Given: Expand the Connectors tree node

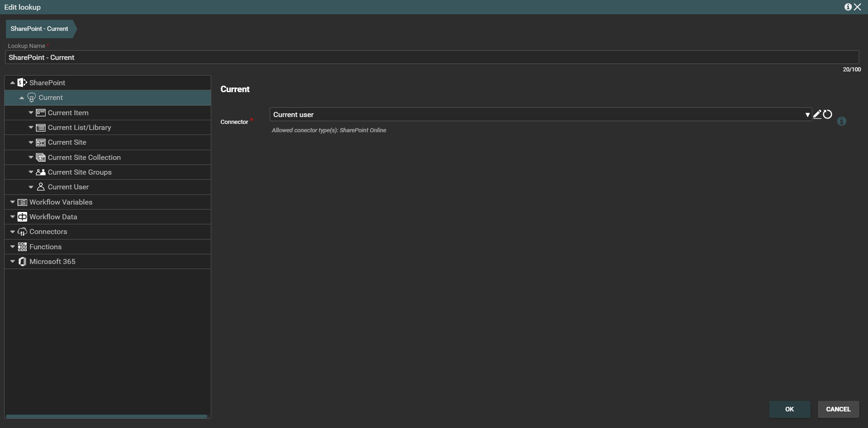Looking at the screenshot, I should pos(12,232).
